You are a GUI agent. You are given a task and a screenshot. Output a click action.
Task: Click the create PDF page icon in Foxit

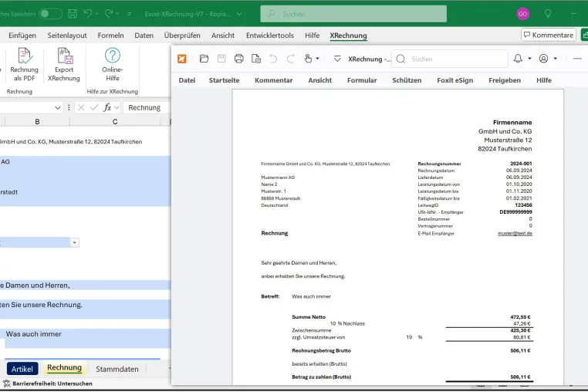(256, 59)
